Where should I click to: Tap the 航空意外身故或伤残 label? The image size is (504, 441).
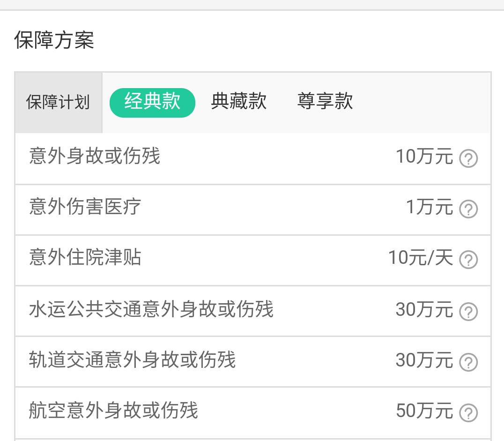[113, 411]
